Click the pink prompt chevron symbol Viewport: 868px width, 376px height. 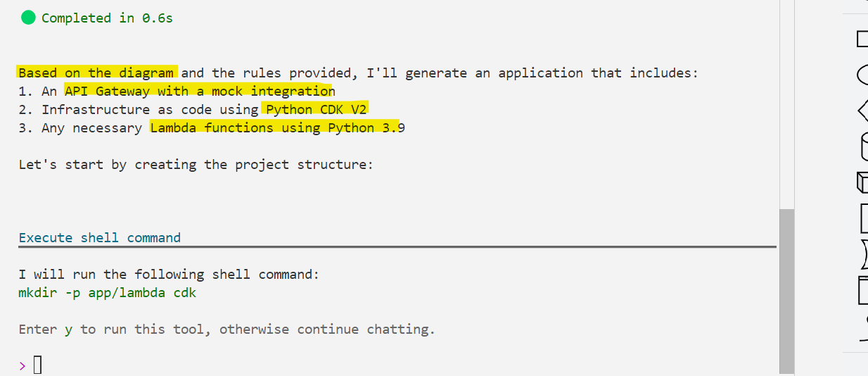pyautogui.click(x=23, y=365)
